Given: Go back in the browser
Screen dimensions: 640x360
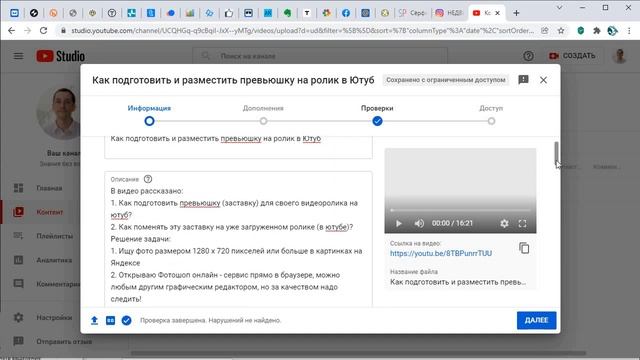Looking at the screenshot, I should [x=11, y=31].
